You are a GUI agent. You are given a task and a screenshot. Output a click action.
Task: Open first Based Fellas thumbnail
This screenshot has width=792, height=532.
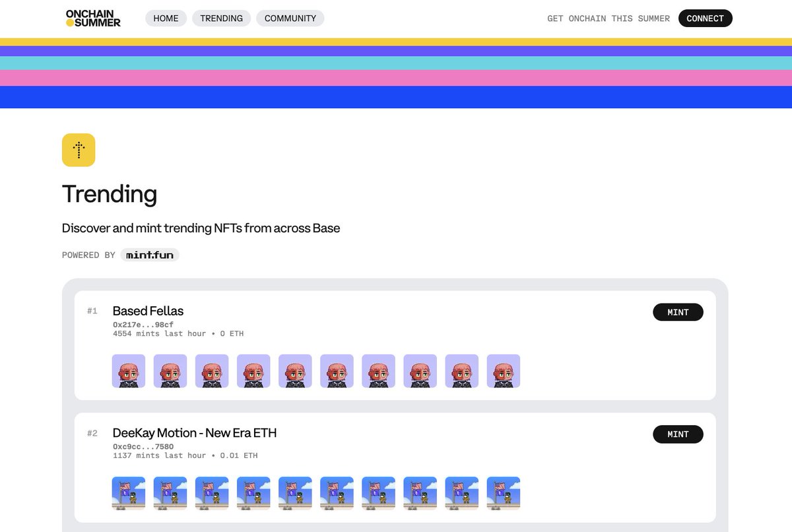click(129, 371)
